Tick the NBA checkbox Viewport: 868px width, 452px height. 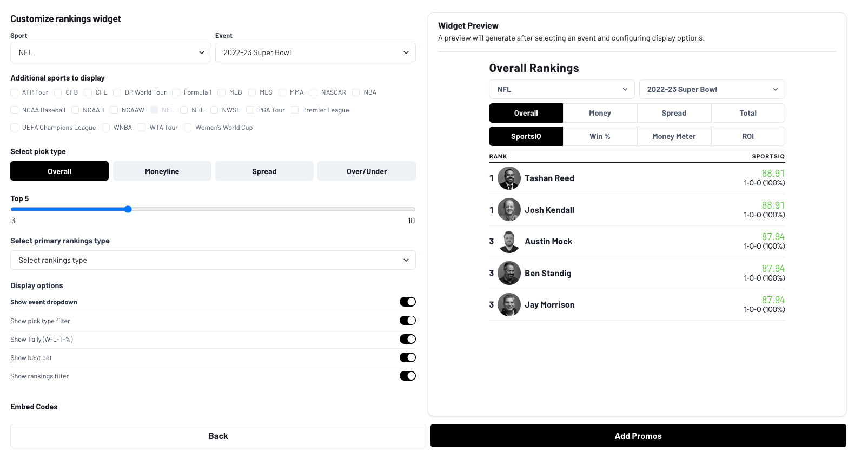click(356, 92)
